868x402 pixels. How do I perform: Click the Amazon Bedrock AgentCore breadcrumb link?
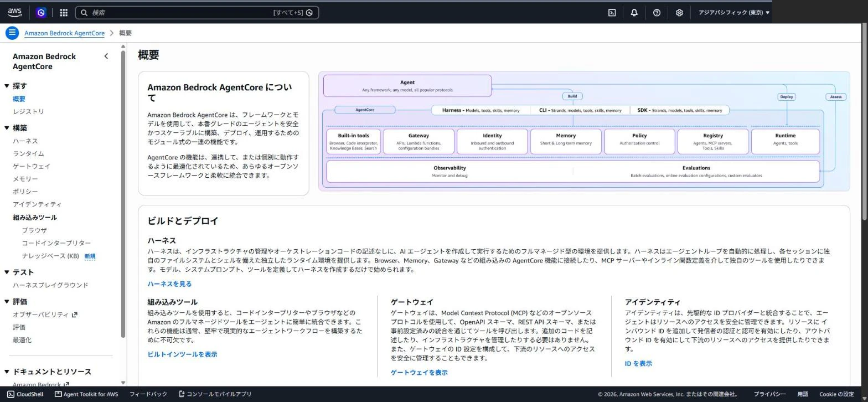[x=64, y=33]
